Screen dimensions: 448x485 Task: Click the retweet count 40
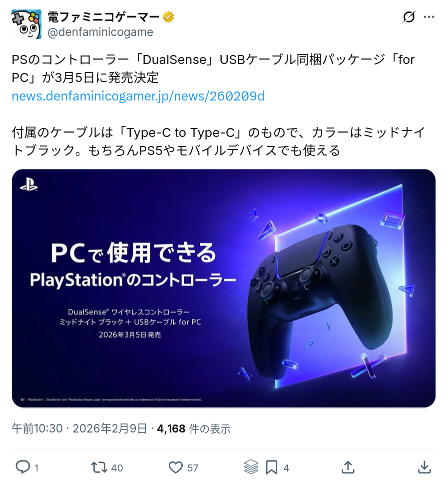pos(117,468)
